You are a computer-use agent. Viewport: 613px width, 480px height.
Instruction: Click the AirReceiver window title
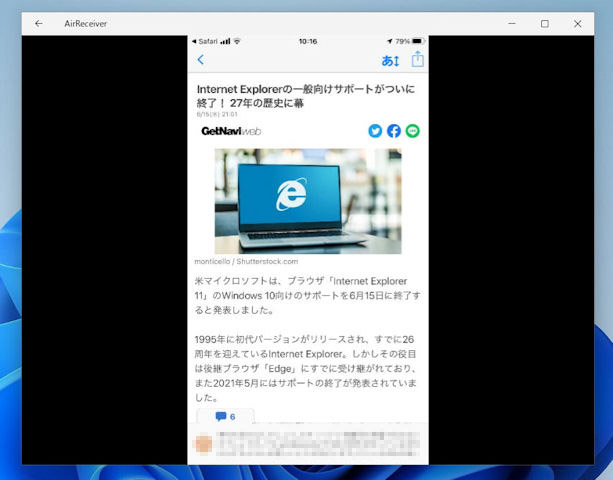(x=86, y=24)
